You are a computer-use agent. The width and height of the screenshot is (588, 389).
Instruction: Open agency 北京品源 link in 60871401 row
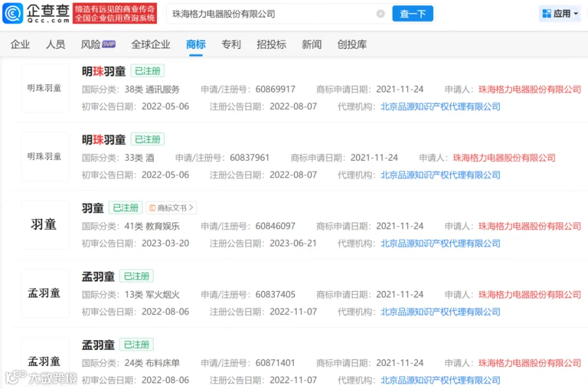440,380
